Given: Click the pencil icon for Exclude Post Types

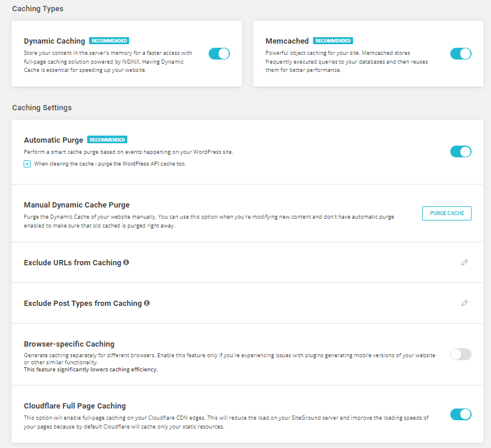Looking at the screenshot, I should [x=464, y=303].
